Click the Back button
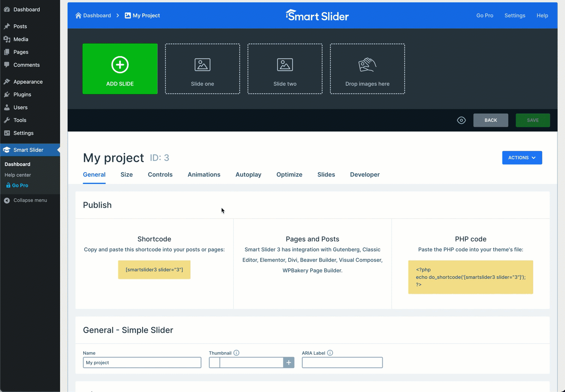Screen dimensions: 565x392 (x=491, y=120)
